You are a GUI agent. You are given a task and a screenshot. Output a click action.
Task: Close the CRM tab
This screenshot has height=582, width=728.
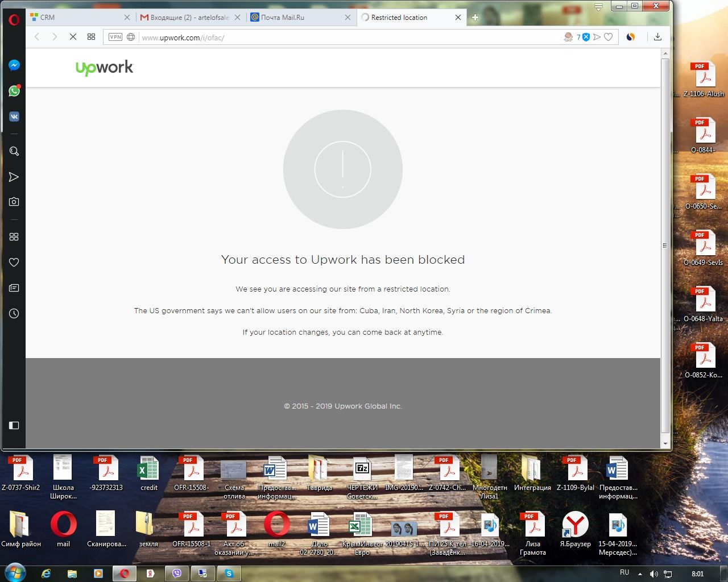click(x=127, y=18)
